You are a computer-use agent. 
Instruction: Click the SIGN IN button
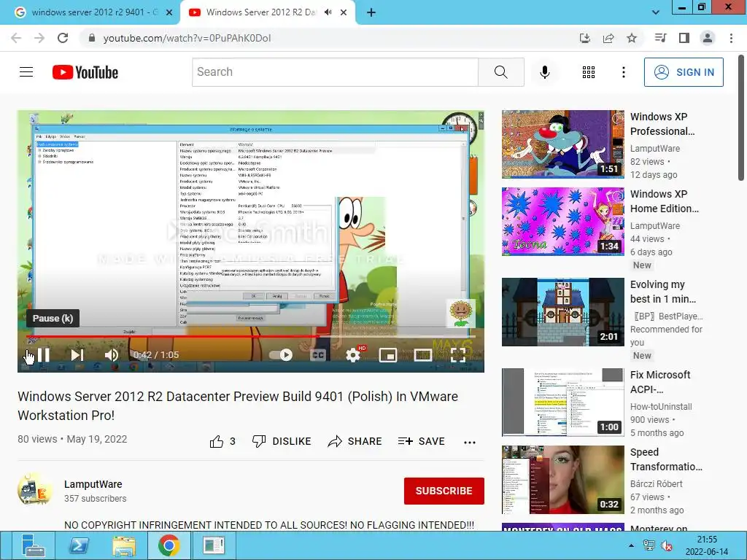[684, 72]
